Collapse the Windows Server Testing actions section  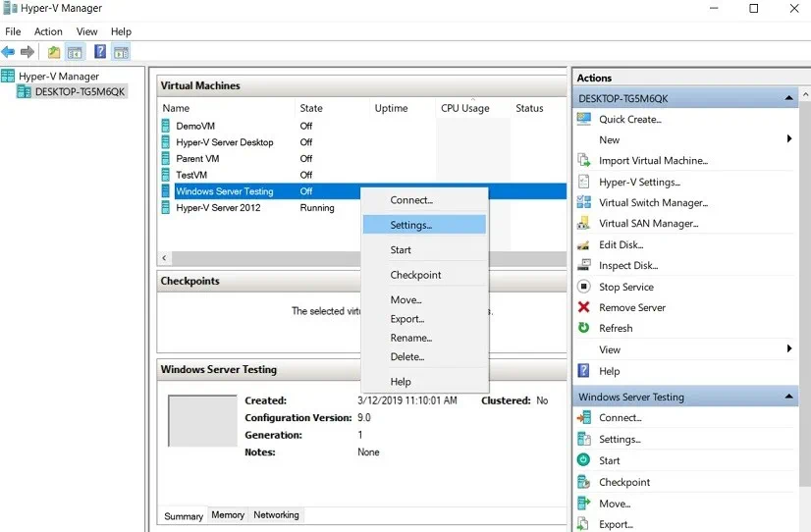pyautogui.click(x=789, y=398)
